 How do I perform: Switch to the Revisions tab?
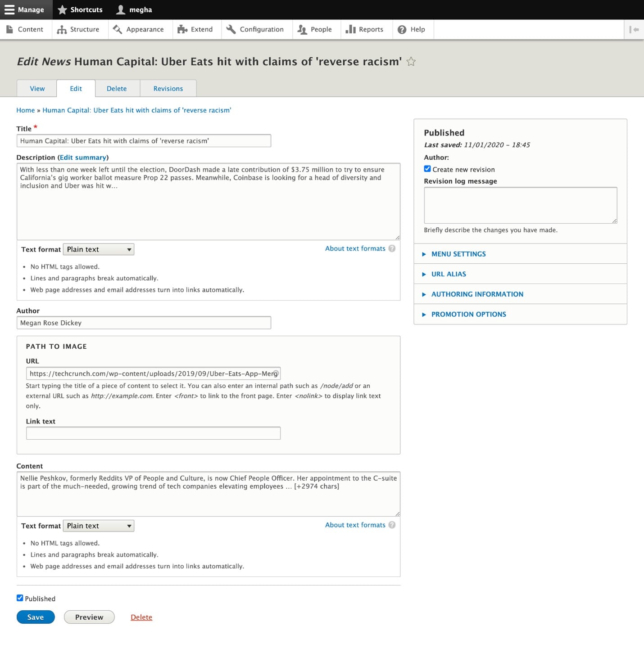coord(168,89)
